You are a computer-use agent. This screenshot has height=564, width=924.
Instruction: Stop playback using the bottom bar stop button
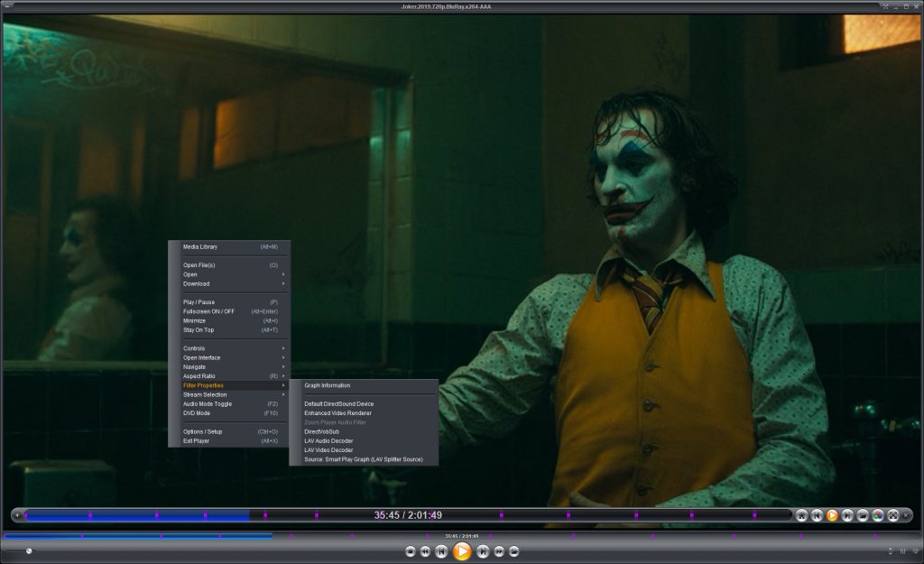[411, 551]
